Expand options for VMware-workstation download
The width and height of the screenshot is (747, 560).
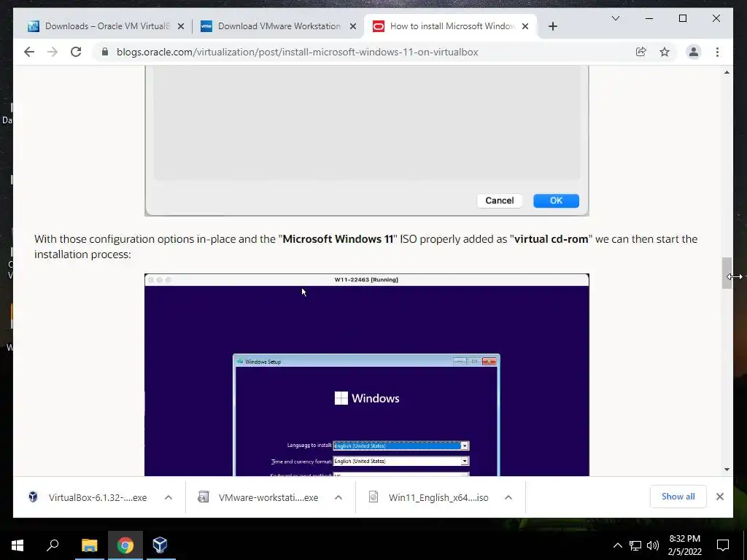338,497
